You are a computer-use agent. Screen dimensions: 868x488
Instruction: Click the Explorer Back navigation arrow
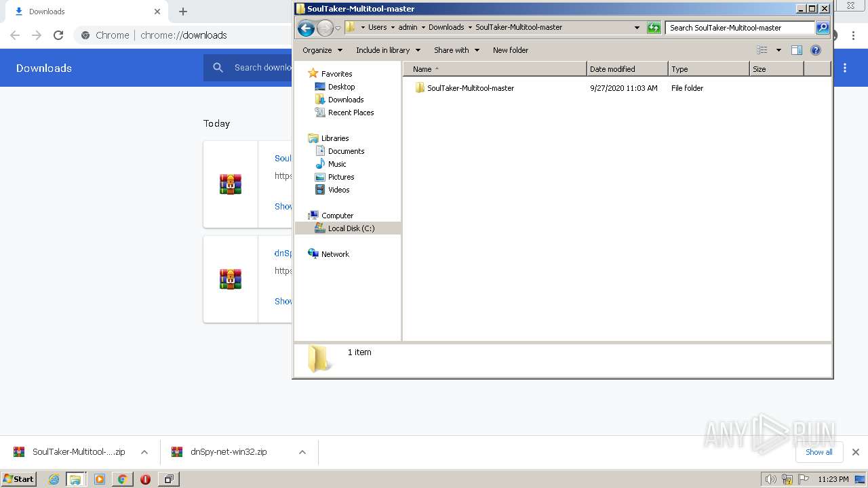(306, 28)
